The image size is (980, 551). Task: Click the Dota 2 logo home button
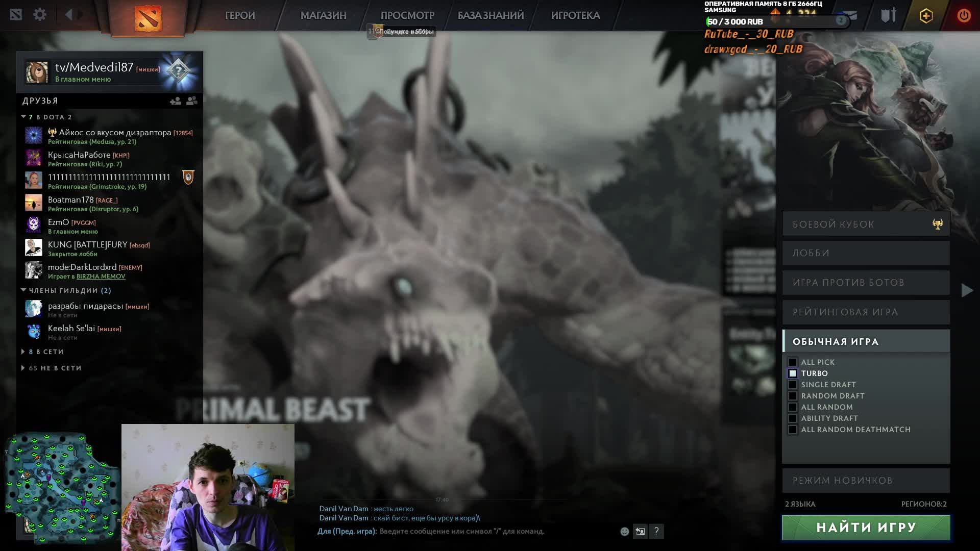(x=148, y=18)
